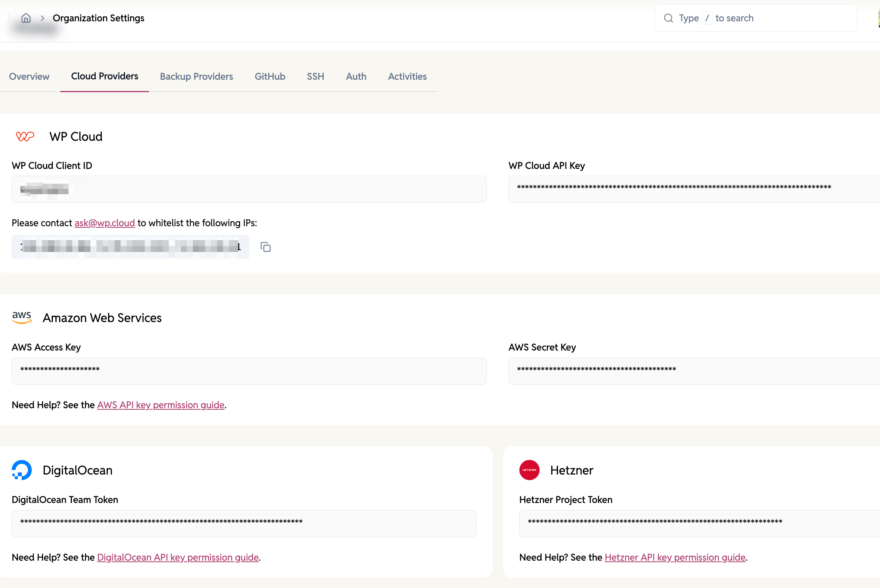The width and height of the screenshot is (880, 588).
Task: Go to the GitHub tab
Action: click(270, 76)
